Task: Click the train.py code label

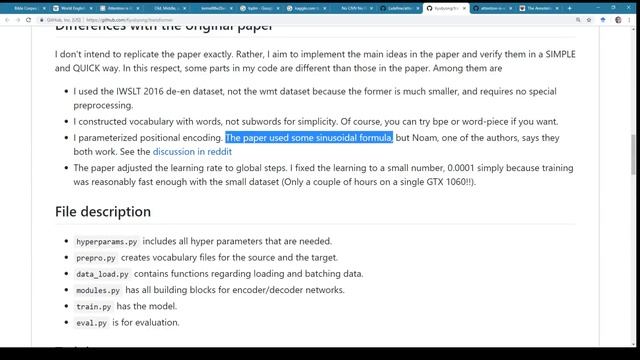Action: (93, 307)
